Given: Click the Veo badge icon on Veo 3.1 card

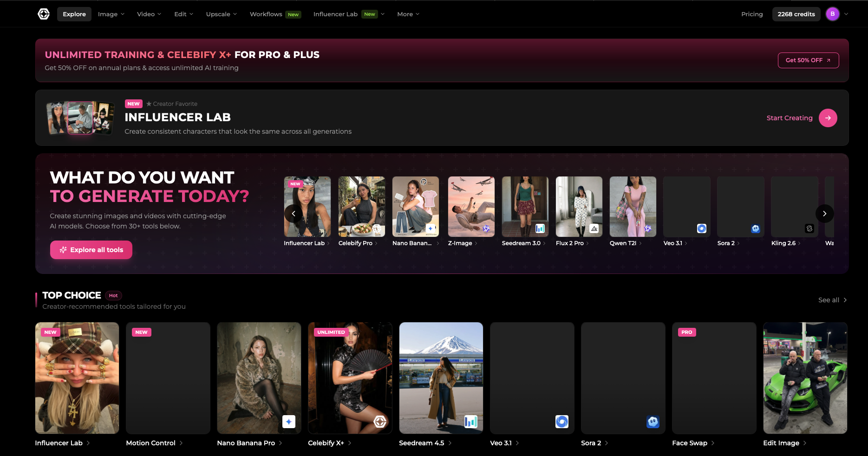Looking at the screenshot, I should click(561, 422).
